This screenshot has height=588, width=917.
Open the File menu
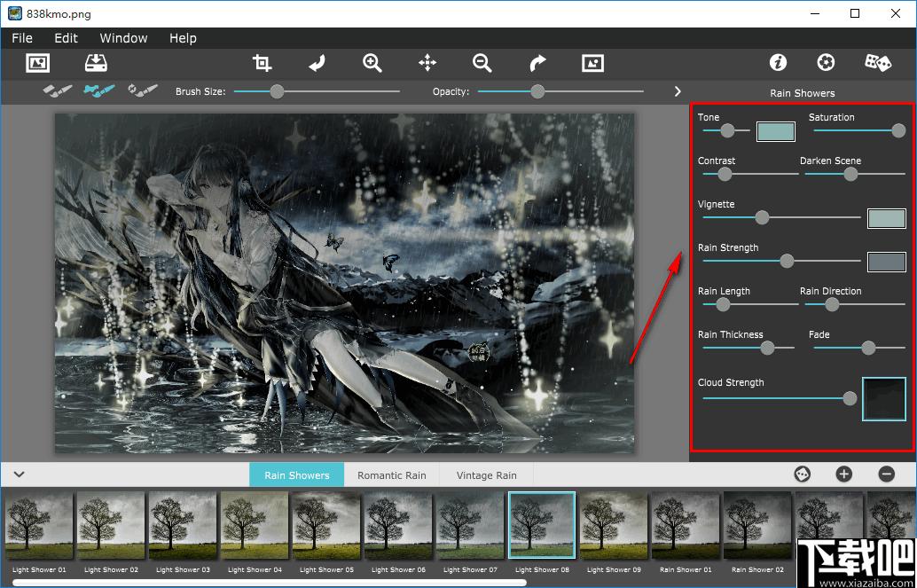(22, 38)
